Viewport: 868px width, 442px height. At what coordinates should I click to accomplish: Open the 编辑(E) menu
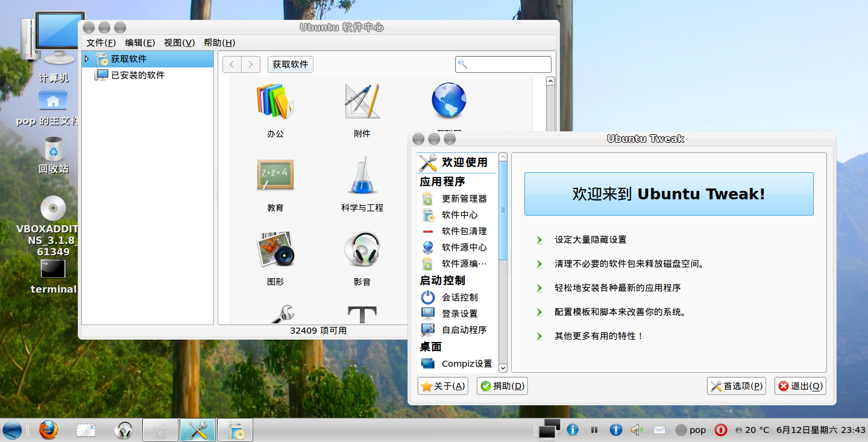point(140,43)
